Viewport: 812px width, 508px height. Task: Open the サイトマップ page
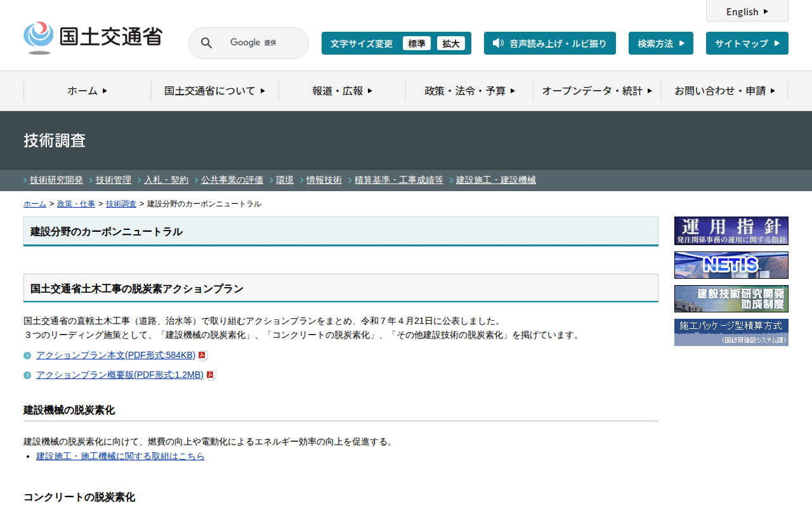click(x=747, y=43)
